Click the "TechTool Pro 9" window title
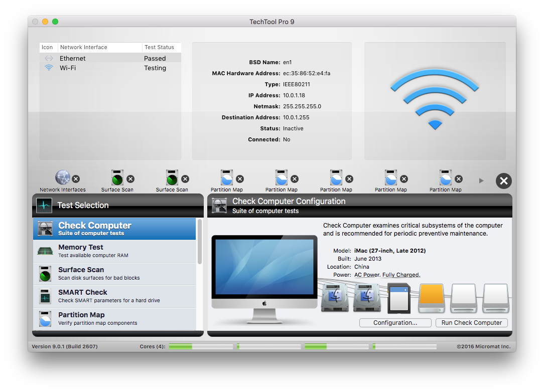 pyautogui.click(x=271, y=22)
